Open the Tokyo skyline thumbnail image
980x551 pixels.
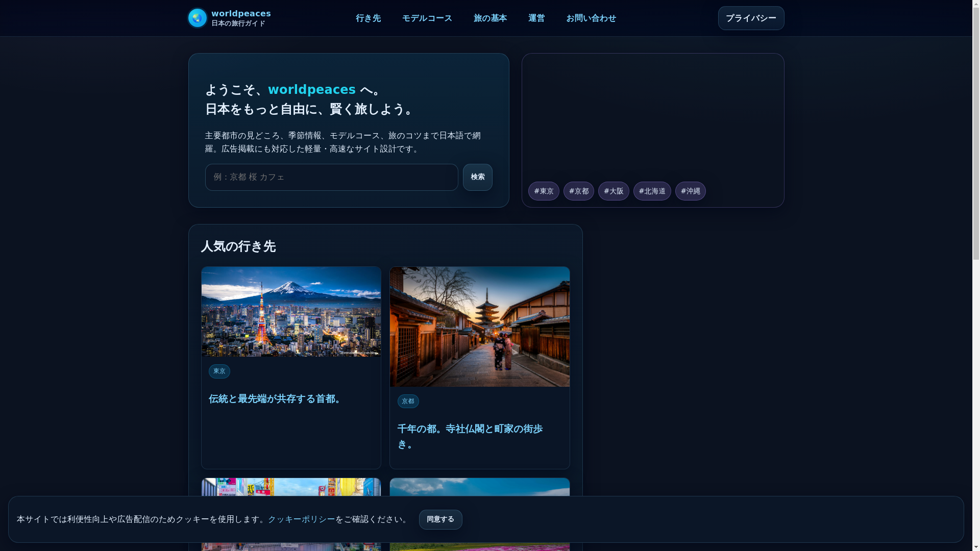tap(291, 312)
